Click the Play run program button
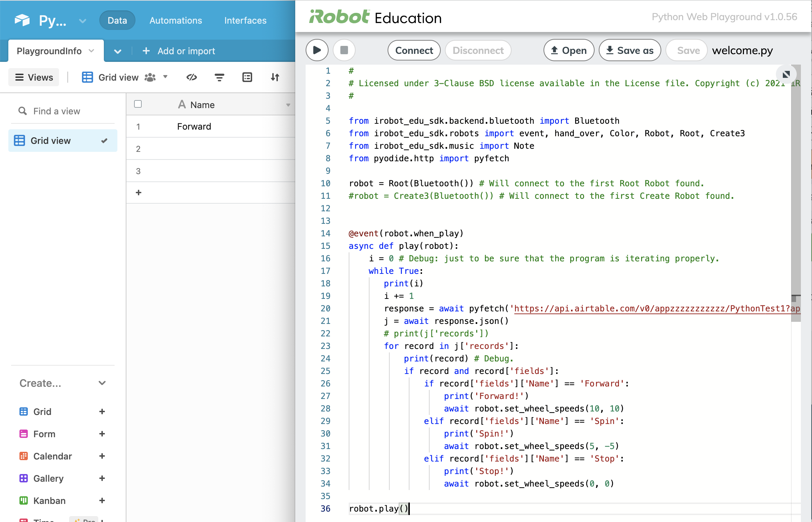Image resolution: width=812 pixels, height=522 pixels. [317, 50]
